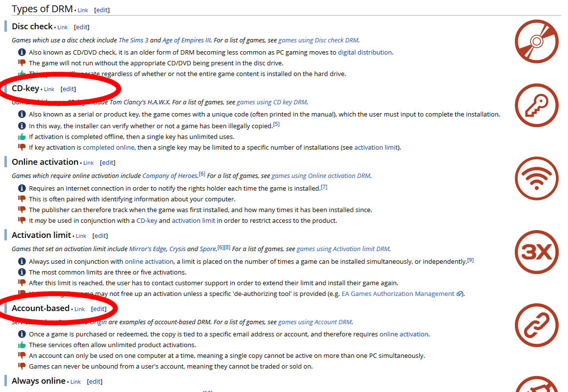Open Age of Empires III link

point(186,40)
